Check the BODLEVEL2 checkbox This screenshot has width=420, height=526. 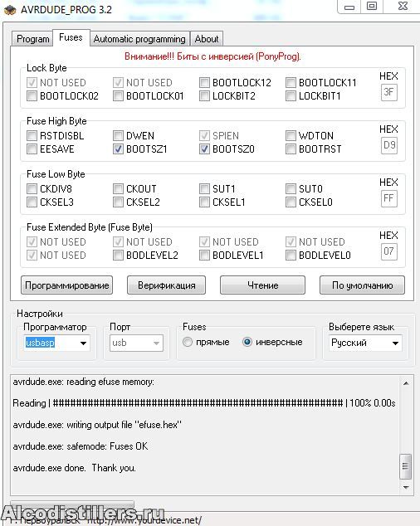118,256
